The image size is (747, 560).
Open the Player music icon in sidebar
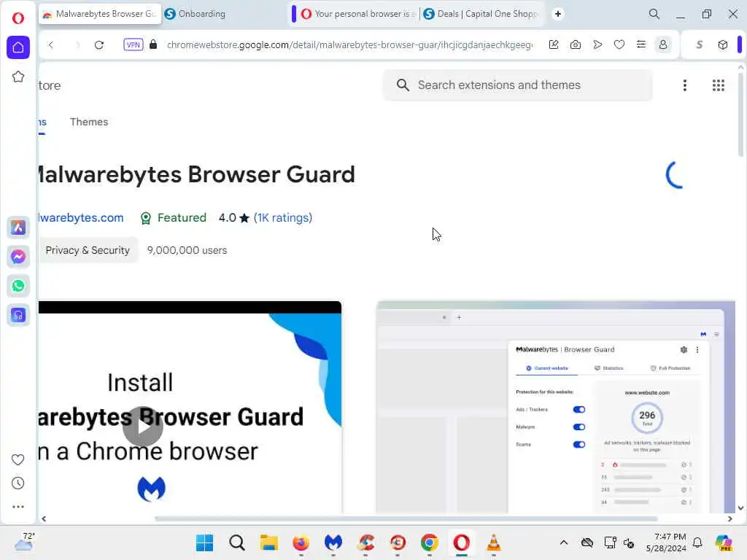18,315
